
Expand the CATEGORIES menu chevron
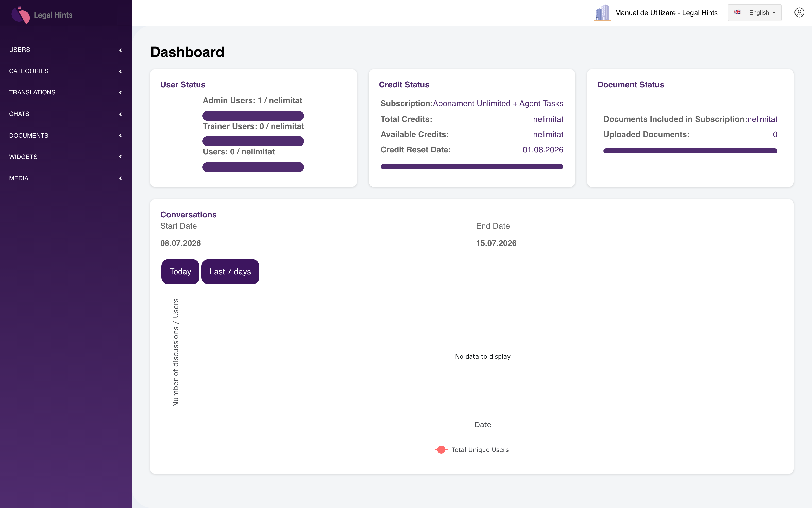click(x=121, y=71)
